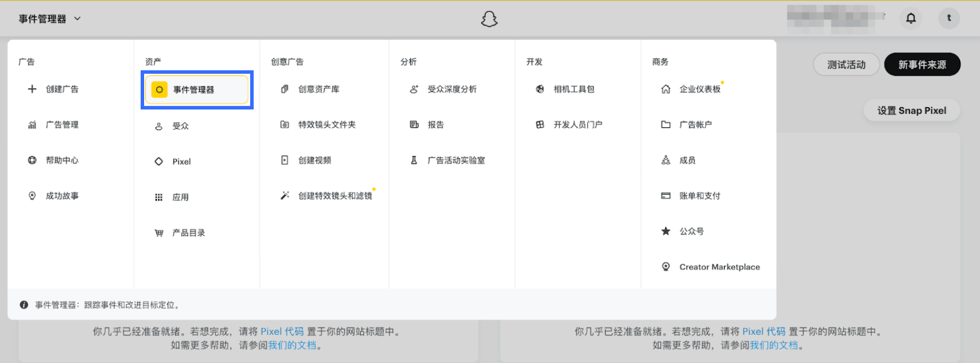Open 受众深度分析 from the 分析 menu
The image size is (980, 363).
(451, 89)
